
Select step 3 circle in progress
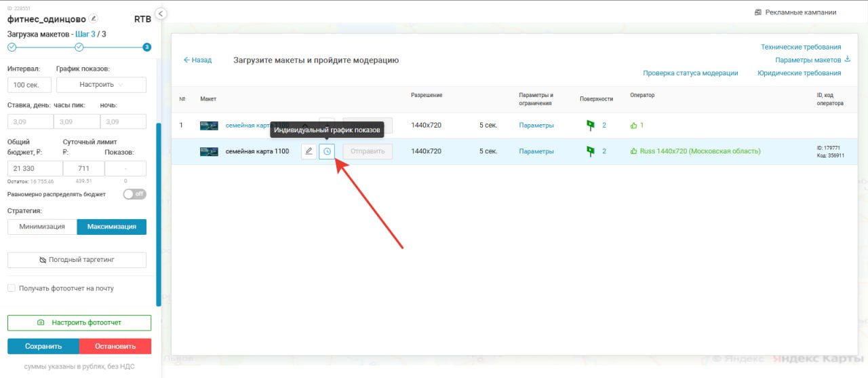[146, 47]
